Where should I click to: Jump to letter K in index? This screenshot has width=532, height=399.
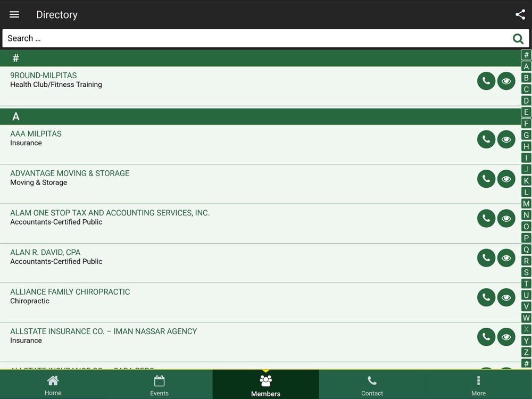(526, 181)
